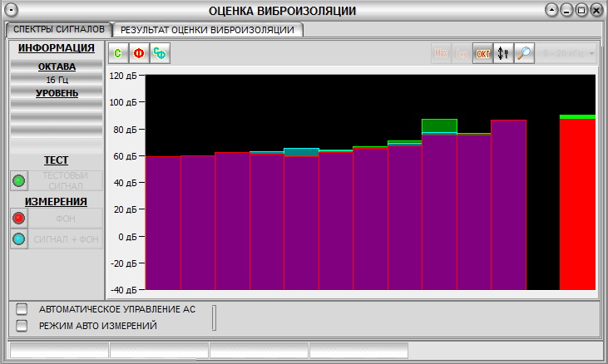
Task: Enable 'АВТОМАТИЧЕСКОЕ УПРАВЛЕНИЕ АС' checkbox
Action: (22, 308)
